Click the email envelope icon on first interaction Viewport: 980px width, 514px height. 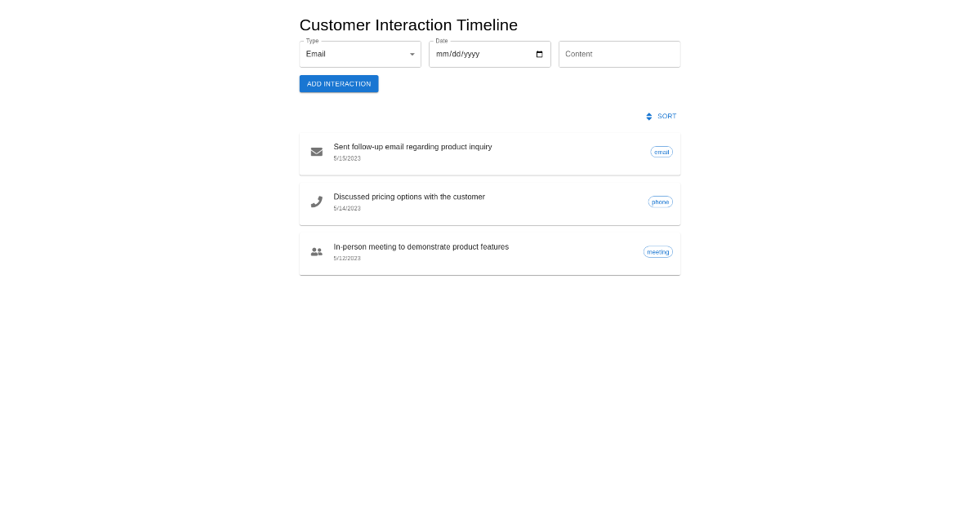point(316,152)
